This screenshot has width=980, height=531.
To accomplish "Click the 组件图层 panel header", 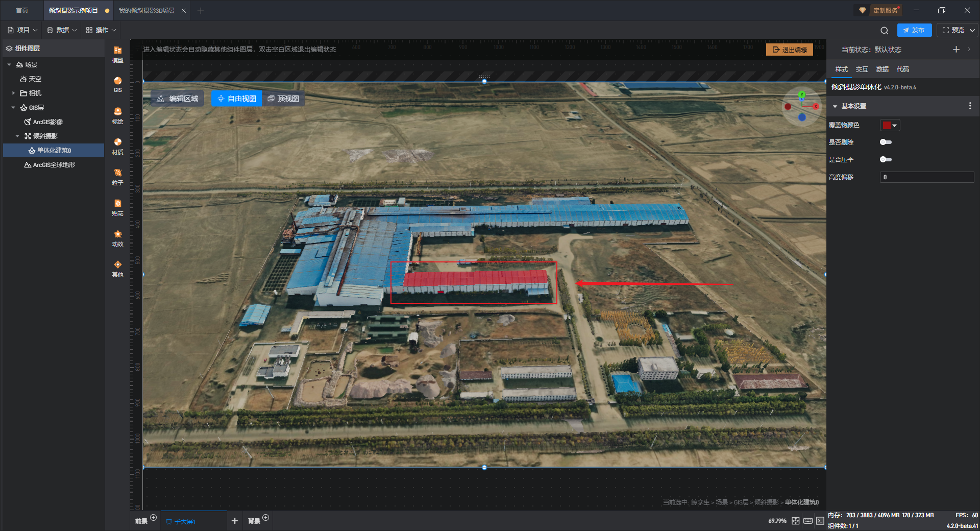I will point(54,49).
